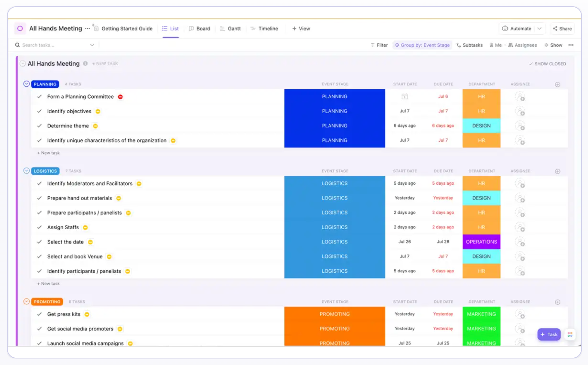The height and width of the screenshot is (365, 588).
Task: Set priority flag on Identify objectives task
Action: tap(98, 111)
